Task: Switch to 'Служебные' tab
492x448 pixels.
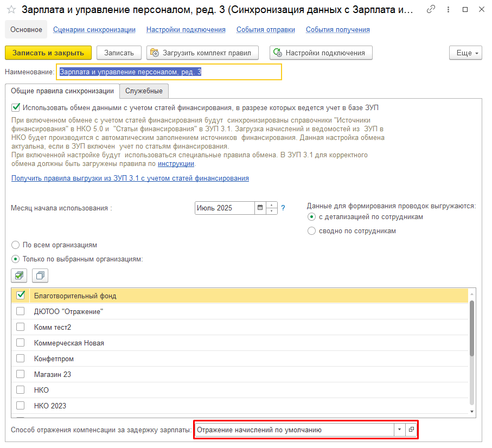Action: pyautogui.click(x=144, y=91)
